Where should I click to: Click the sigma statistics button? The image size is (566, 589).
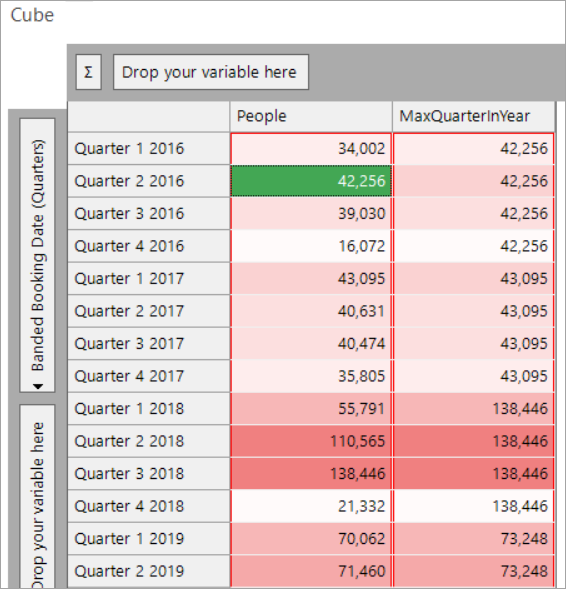pos(89,72)
